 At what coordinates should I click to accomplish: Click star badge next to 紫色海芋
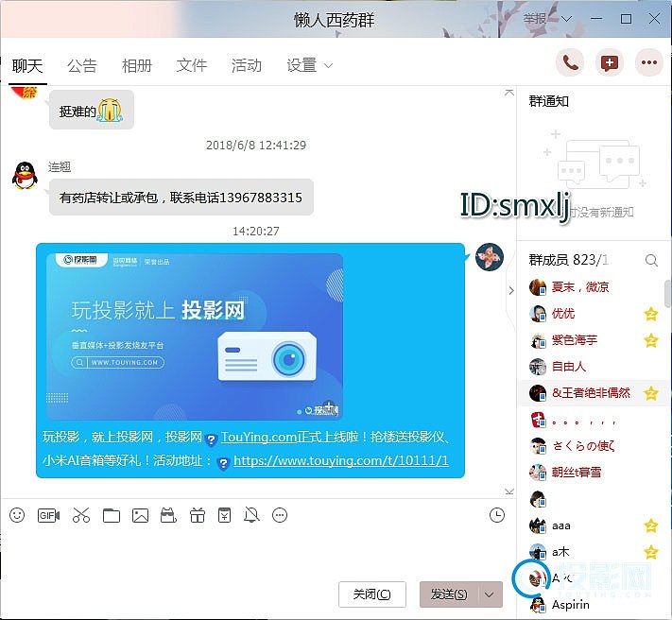650,340
